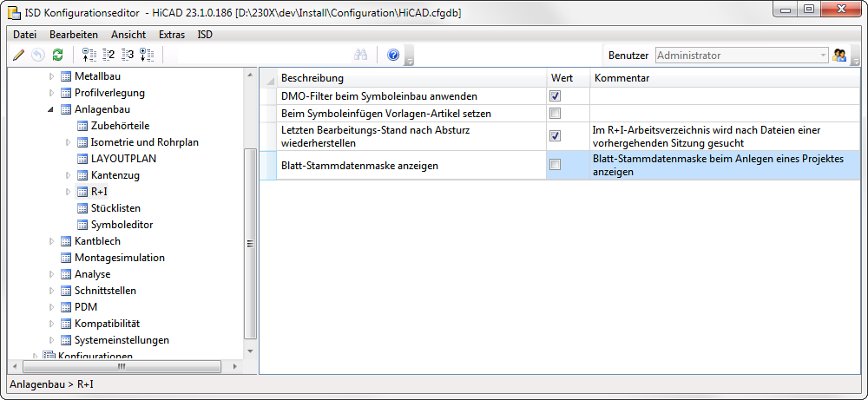Image resolution: width=868 pixels, height=400 pixels.
Task: Expand the Kantenzug tree node
Action: [68, 175]
